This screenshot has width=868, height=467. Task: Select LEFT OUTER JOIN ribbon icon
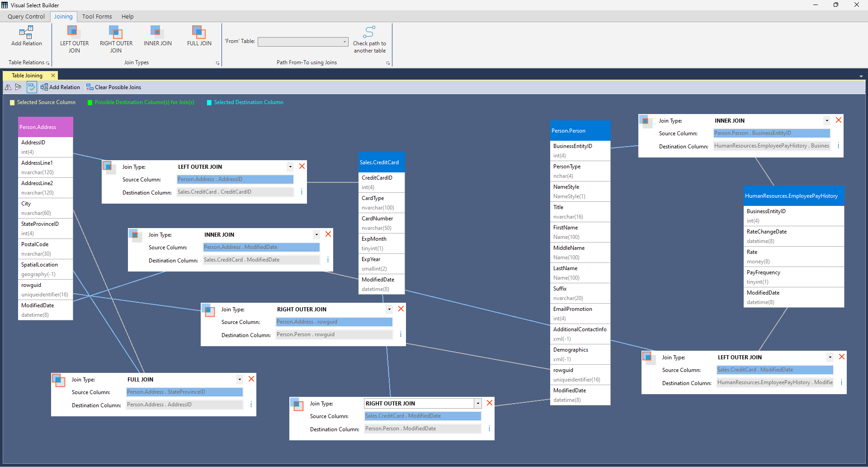pos(73,31)
